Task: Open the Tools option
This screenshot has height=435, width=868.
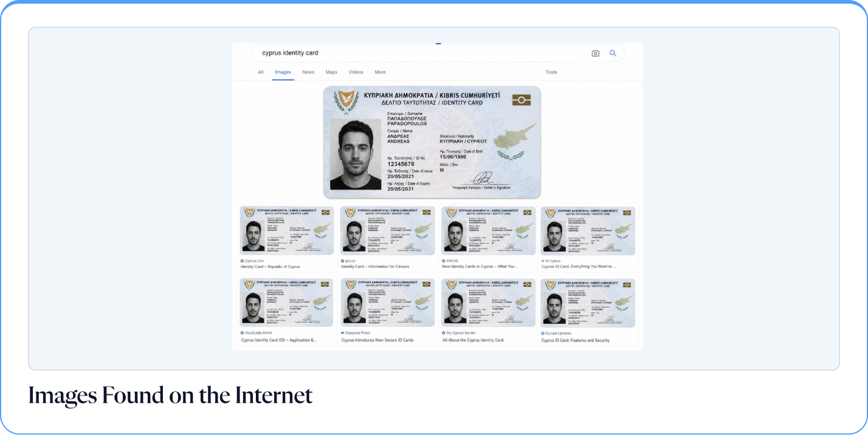Action: coord(551,72)
